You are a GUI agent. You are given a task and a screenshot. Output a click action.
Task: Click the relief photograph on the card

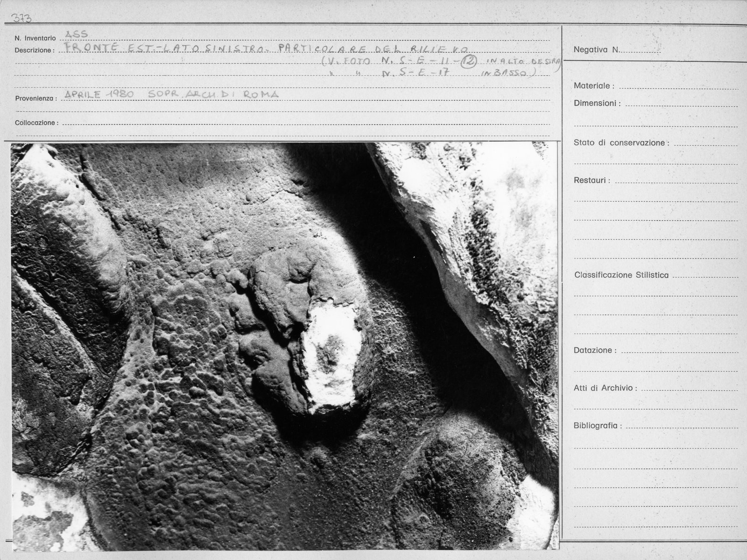coord(285,346)
